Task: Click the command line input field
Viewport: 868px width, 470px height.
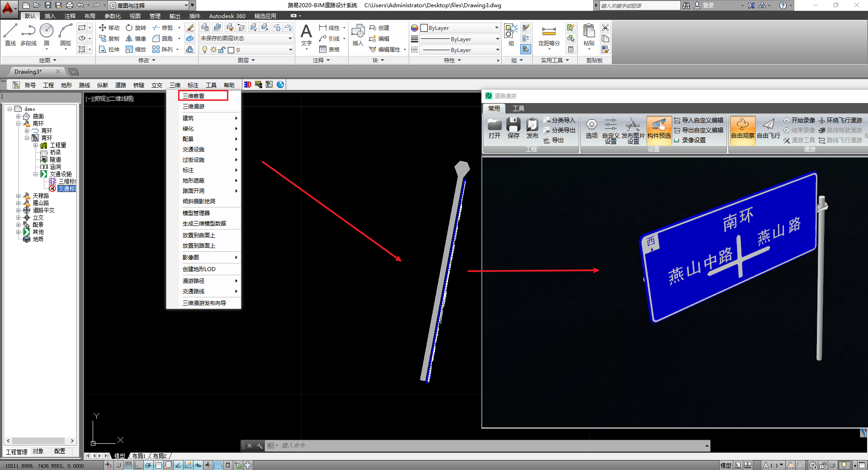Action: point(452,446)
